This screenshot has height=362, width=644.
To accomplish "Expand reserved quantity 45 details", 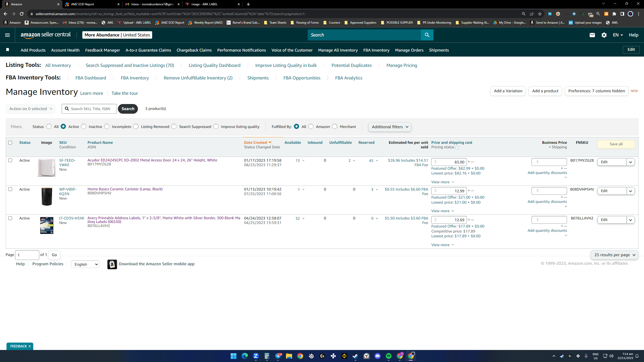I will (374, 161).
